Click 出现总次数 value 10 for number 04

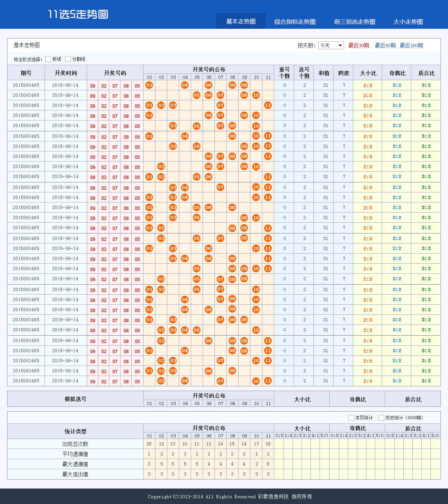coord(185,444)
